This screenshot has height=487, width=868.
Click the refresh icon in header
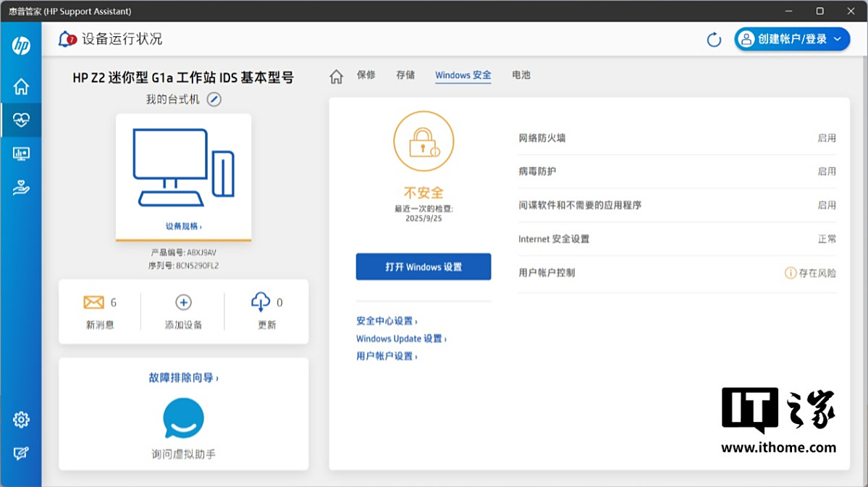714,40
